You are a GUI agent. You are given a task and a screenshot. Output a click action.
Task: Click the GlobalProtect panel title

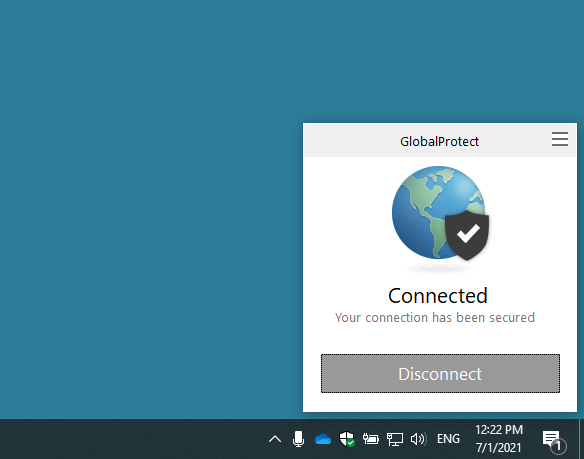pyautogui.click(x=439, y=142)
